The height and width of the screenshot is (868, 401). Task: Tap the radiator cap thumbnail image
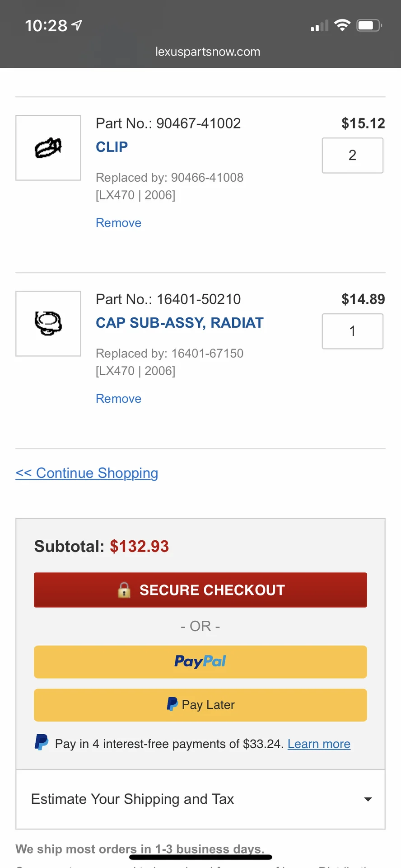48,324
